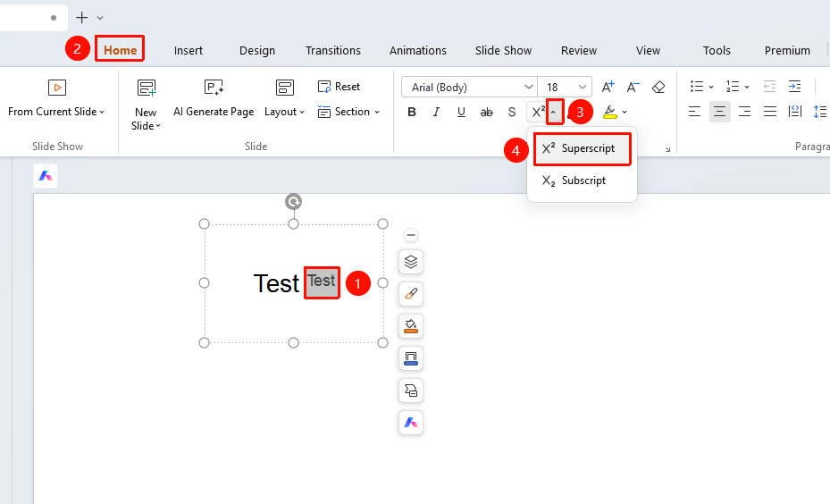Screen dimensions: 830x504
Task: Switch to the Insert tab
Action: (189, 50)
